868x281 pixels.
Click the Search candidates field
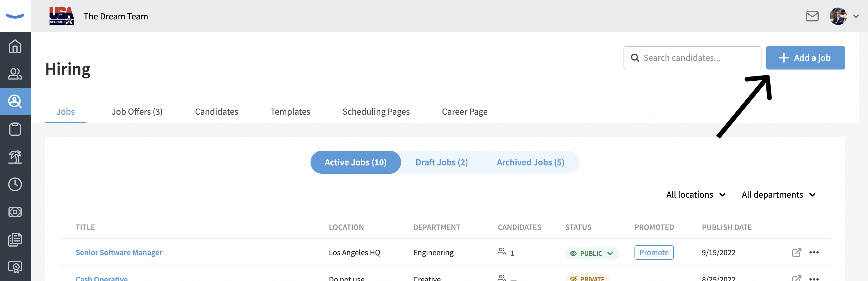(x=692, y=58)
